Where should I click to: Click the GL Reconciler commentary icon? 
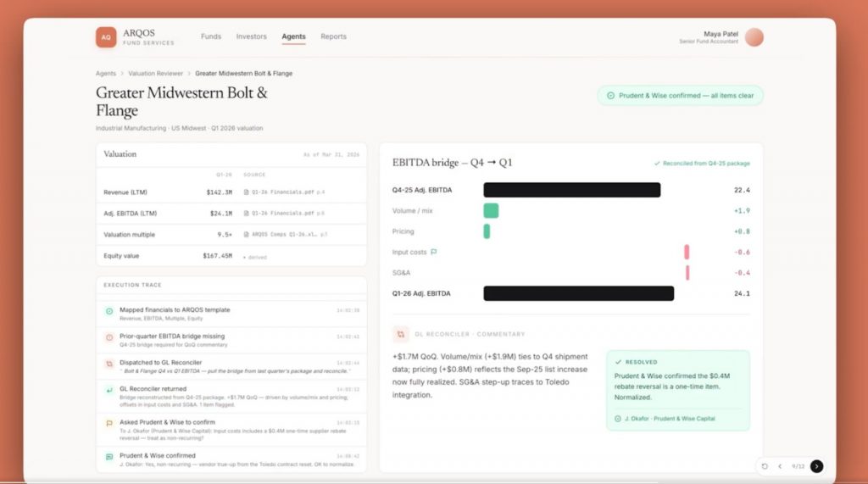[x=400, y=334]
